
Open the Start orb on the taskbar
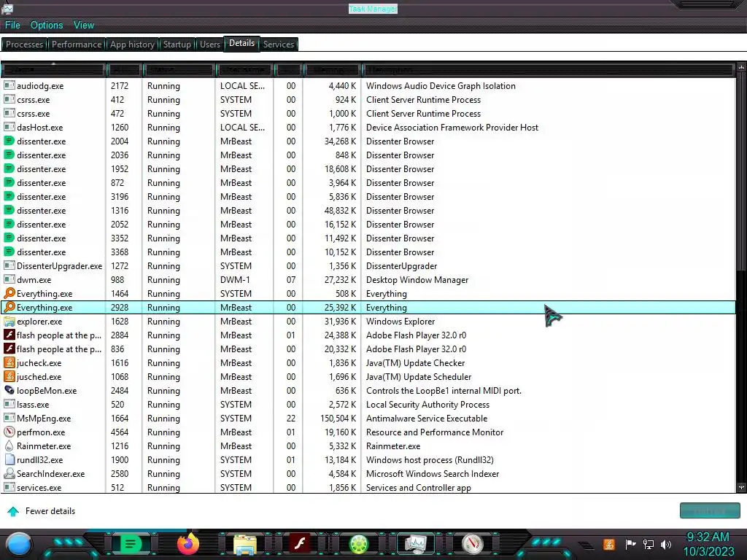(x=19, y=544)
